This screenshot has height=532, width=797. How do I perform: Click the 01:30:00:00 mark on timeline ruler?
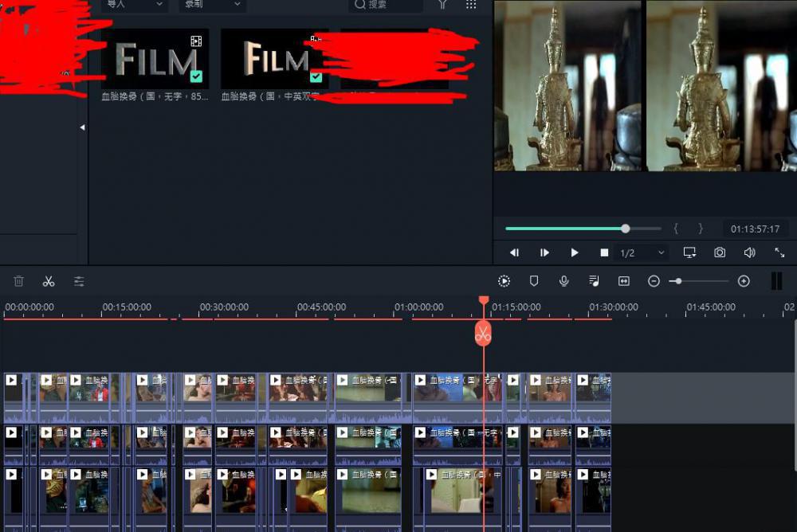click(614, 307)
